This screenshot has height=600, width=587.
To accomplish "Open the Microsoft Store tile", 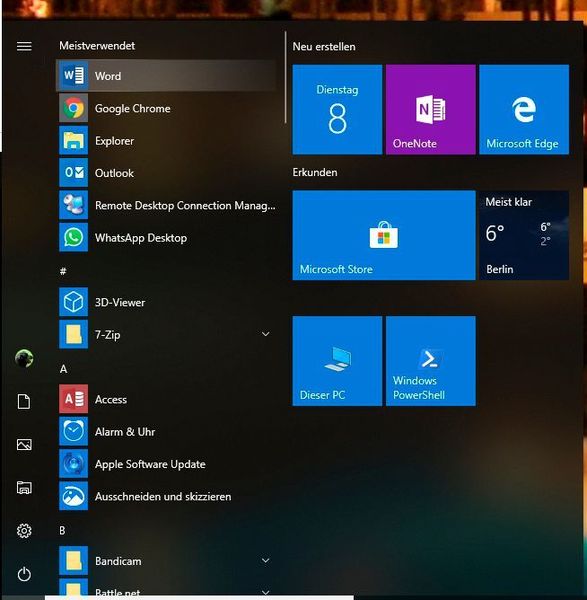I will coord(384,235).
